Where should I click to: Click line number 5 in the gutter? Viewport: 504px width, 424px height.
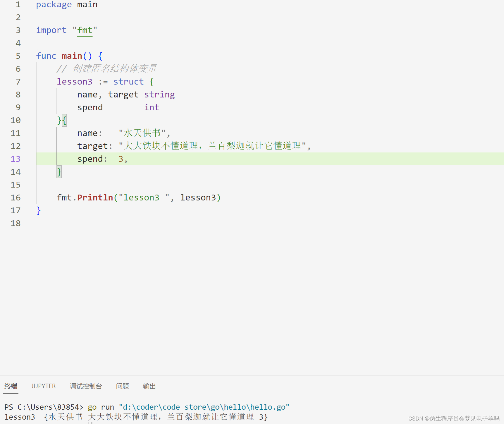(18, 56)
